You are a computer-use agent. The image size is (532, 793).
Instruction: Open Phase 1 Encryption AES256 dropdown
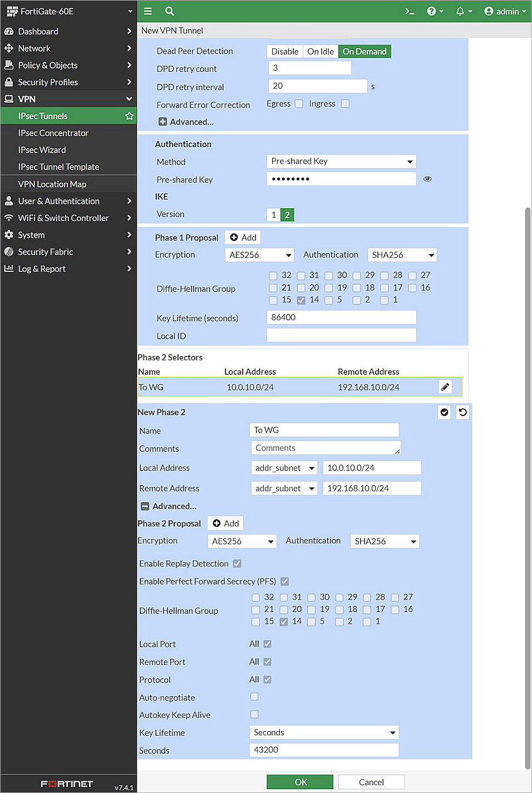click(259, 255)
